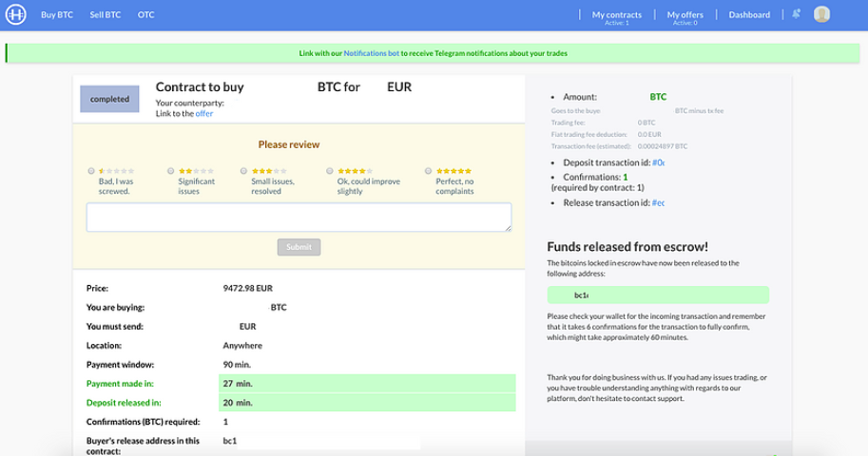Select the two-star 'Significant issues' rating
Viewport: 868px width, 456px height.
(x=170, y=171)
